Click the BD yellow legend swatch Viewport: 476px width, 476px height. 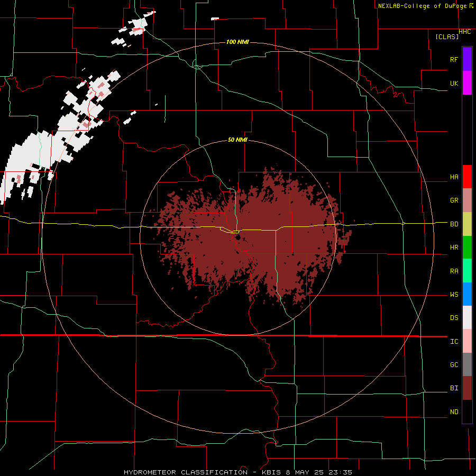467,224
